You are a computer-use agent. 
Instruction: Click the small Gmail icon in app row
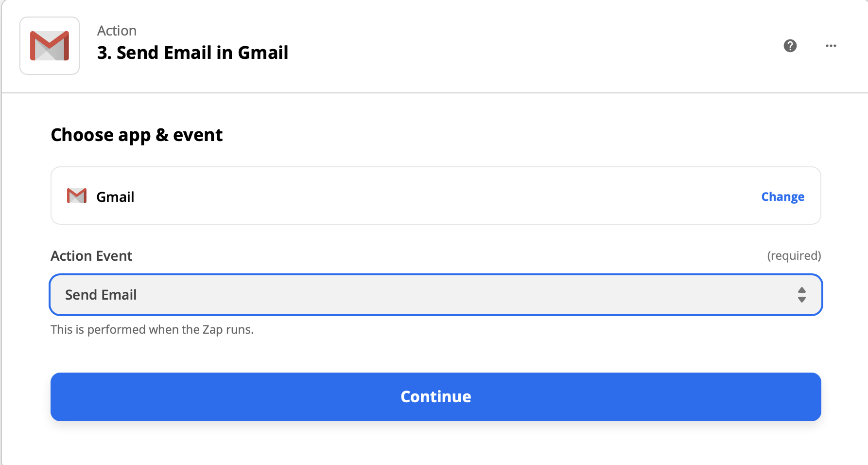pyautogui.click(x=77, y=196)
